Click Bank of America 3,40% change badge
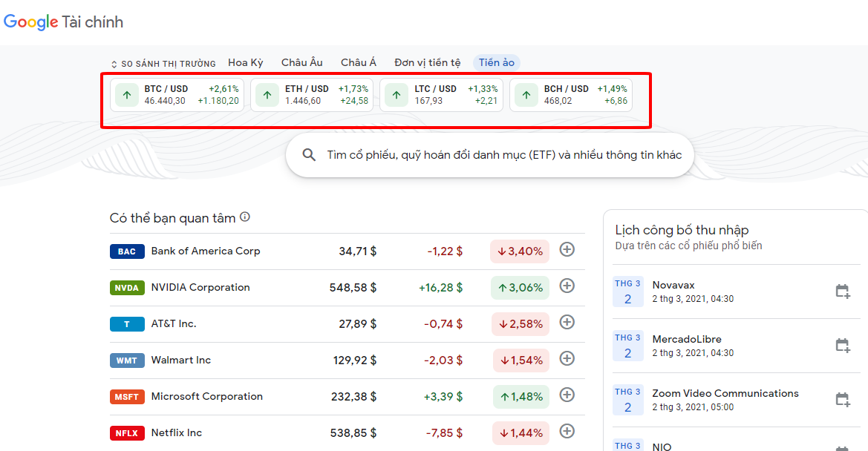The height and width of the screenshot is (451, 868). 520,251
